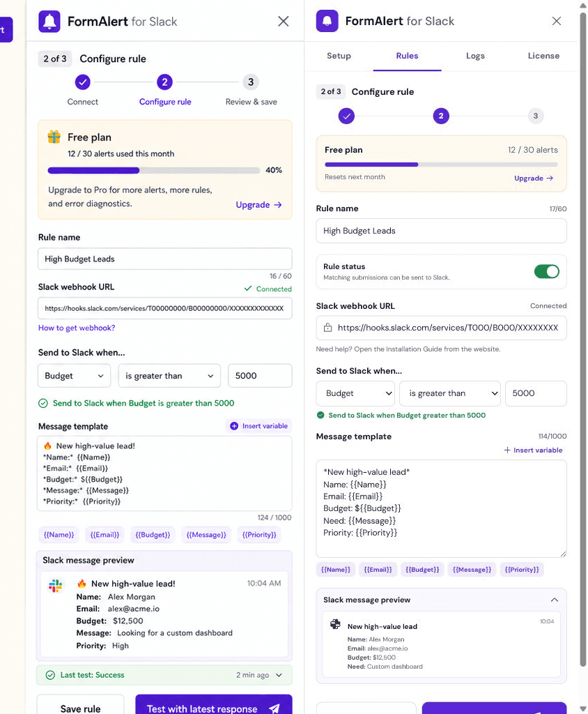Click green check icon next to Connected status
588x714 pixels.
click(x=248, y=288)
